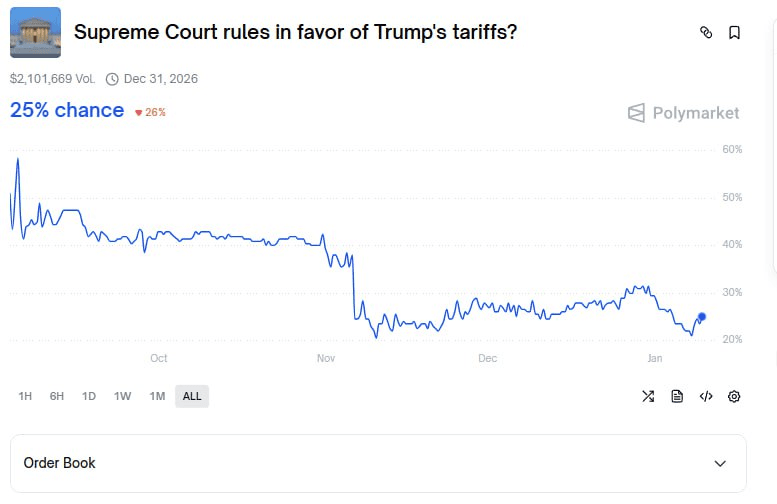
Task: Open the document resolution icon
Action: tap(677, 396)
